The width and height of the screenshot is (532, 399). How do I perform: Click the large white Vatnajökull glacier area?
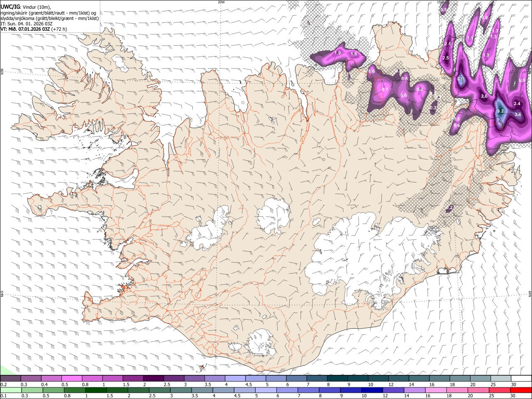click(x=366, y=258)
